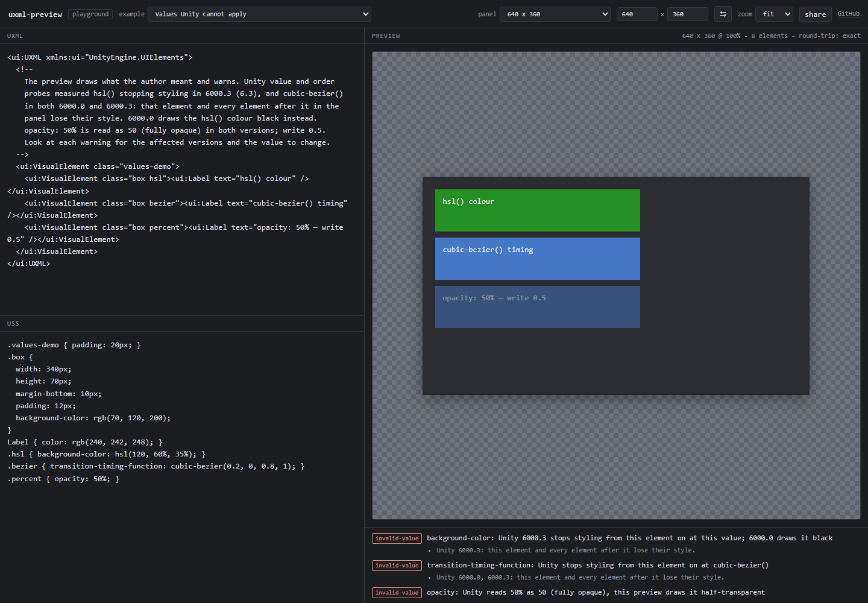Click the invalid-value badge for background-color warning
The height and width of the screenshot is (603, 868).
coord(397,538)
